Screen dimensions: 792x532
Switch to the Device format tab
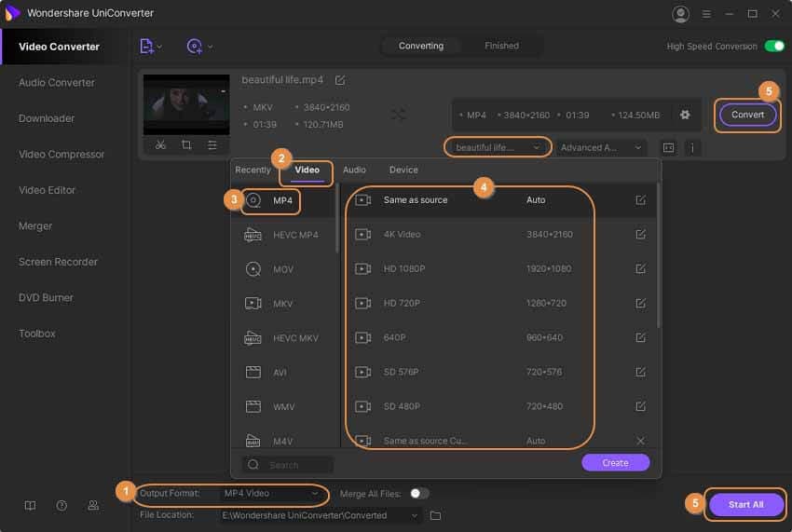[403, 170]
